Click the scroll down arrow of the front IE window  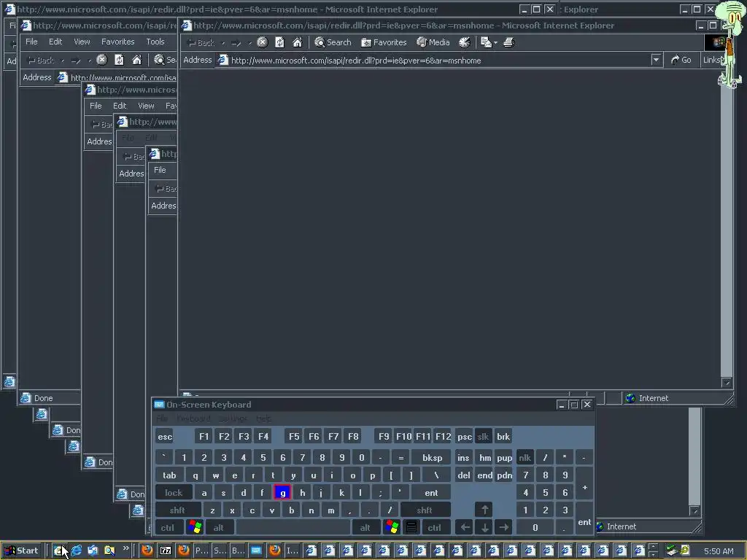tap(726, 382)
